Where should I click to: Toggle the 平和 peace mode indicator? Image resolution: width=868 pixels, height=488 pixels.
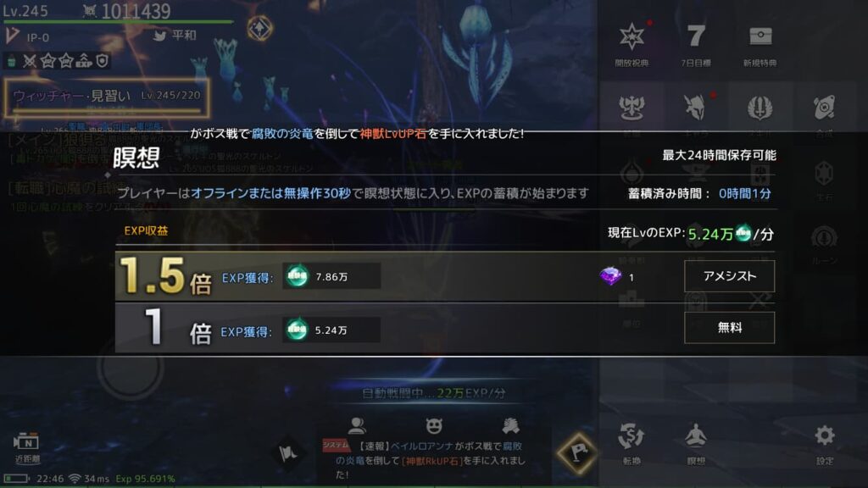coord(175,36)
